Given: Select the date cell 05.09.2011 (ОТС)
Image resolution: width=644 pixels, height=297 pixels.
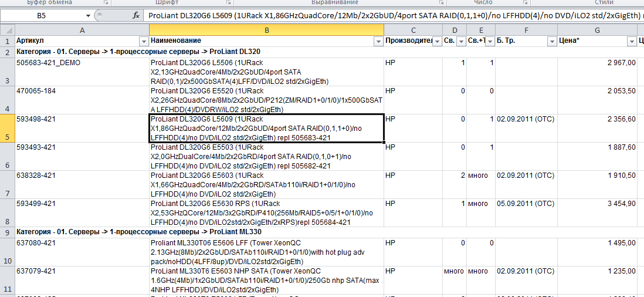Looking at the screenshot, I should [526, 213].
